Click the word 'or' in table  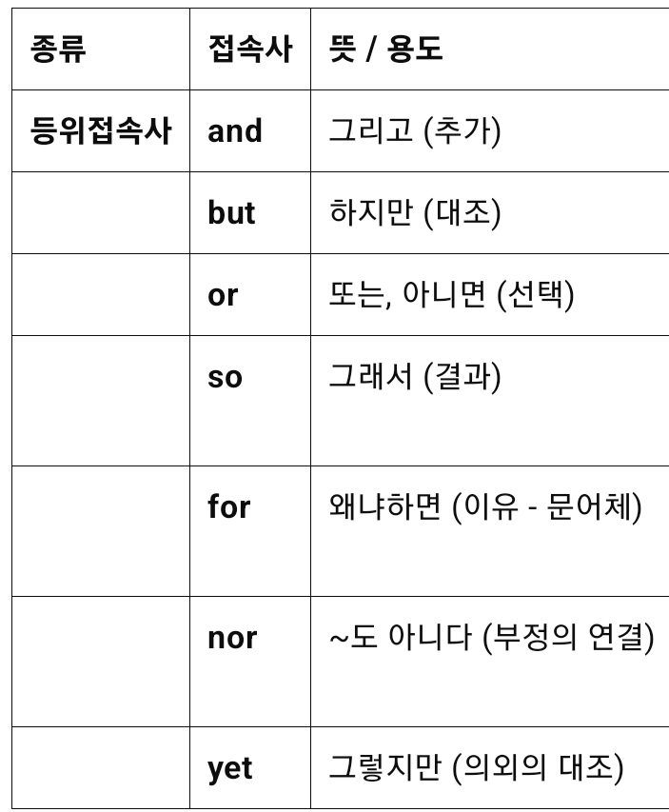[222, 295]
